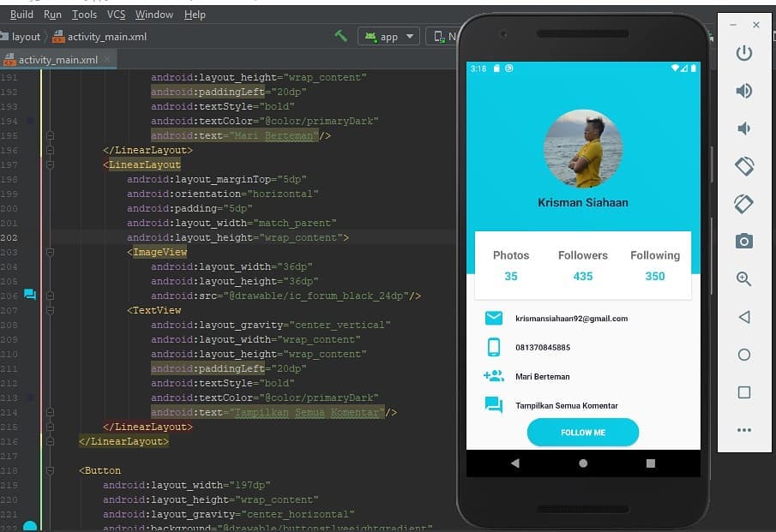The image size is (776, 532).
Task: Open the Tools menu
Action: (84, 15)
